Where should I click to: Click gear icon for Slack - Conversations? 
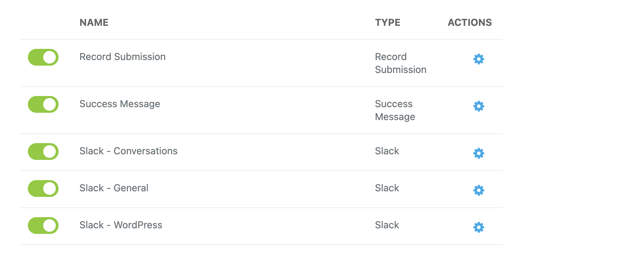(478, 153)
